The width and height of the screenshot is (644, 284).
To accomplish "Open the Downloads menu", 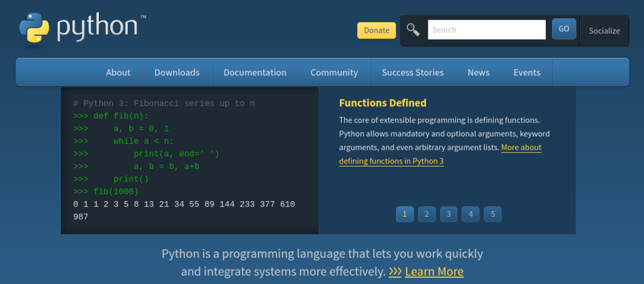I will pyautogui.click(x=177, y=72).
